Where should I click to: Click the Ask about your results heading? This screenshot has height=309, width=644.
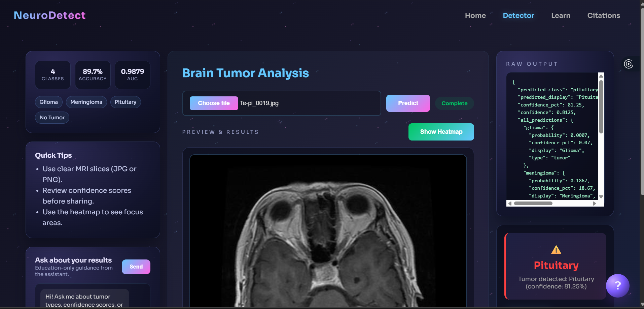[73, 260]
